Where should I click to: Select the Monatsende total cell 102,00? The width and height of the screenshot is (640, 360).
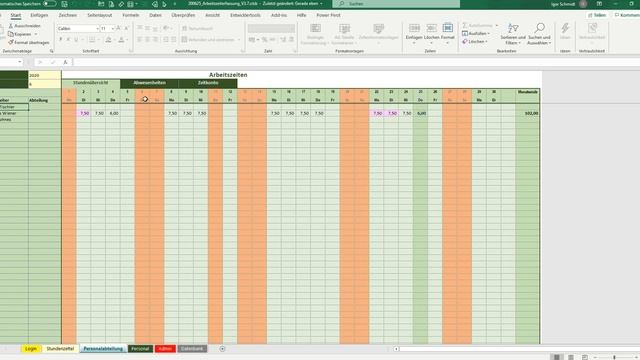pos(528,113)
